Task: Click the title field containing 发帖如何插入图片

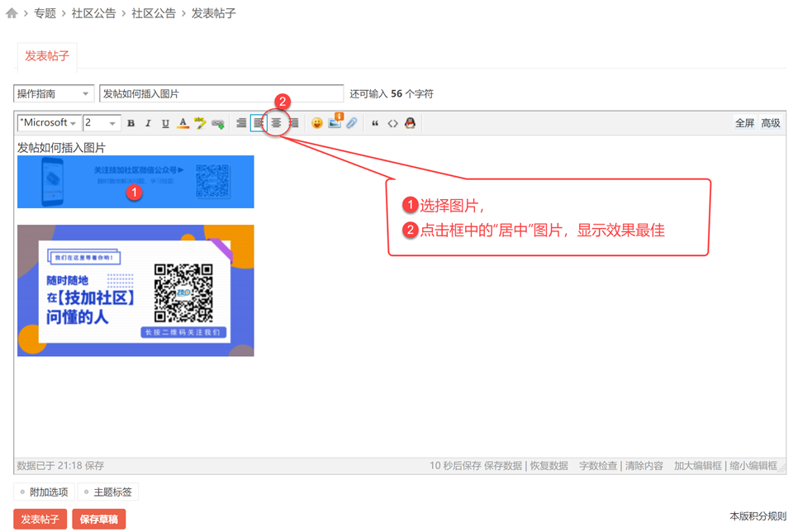Action: [221, 93]
